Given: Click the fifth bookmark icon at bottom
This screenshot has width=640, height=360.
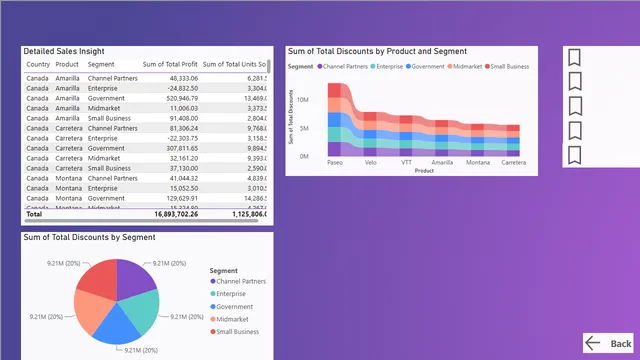Looking at the screenshot, I should click(574, 155).
